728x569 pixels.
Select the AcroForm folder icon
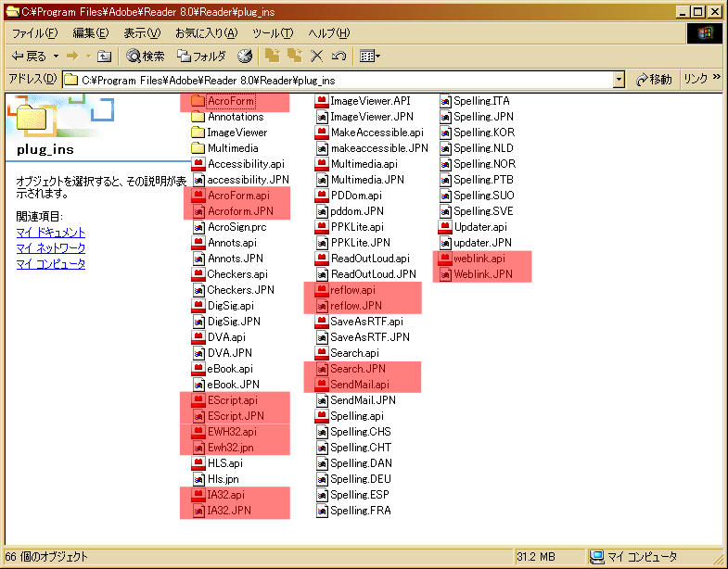pos(198,101)
